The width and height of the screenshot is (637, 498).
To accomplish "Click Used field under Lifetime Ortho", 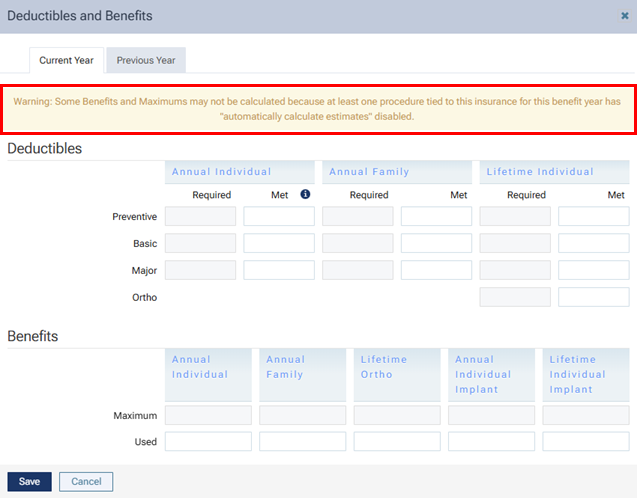I will [397, 441].
